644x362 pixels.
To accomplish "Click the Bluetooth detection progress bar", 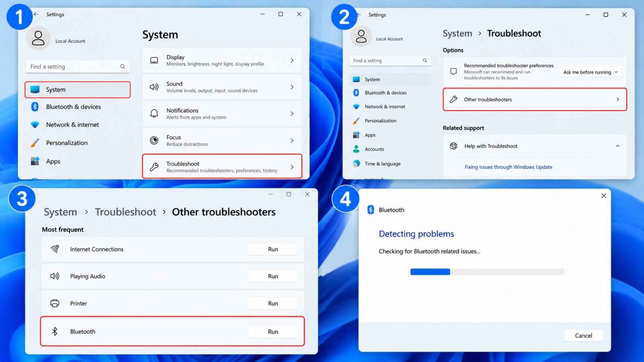I will coord(487,272).
